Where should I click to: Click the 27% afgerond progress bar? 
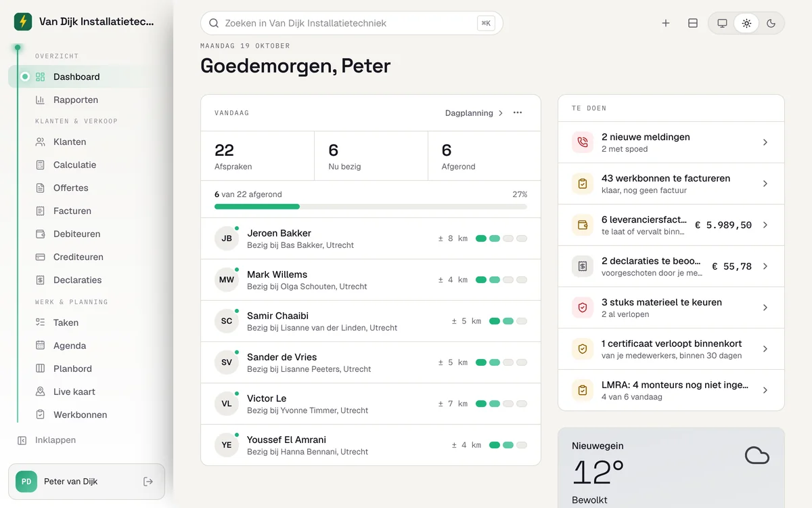tap(371, 207)
